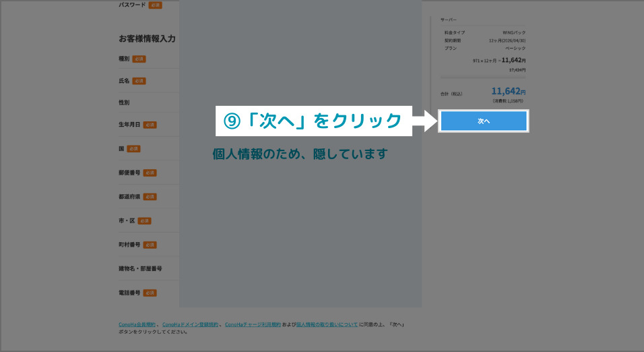Image resolution: width=644 pixels, height=352 pixels.
Task: Click the 必須 badge beside 氏名
Action: tap(139, 81)
